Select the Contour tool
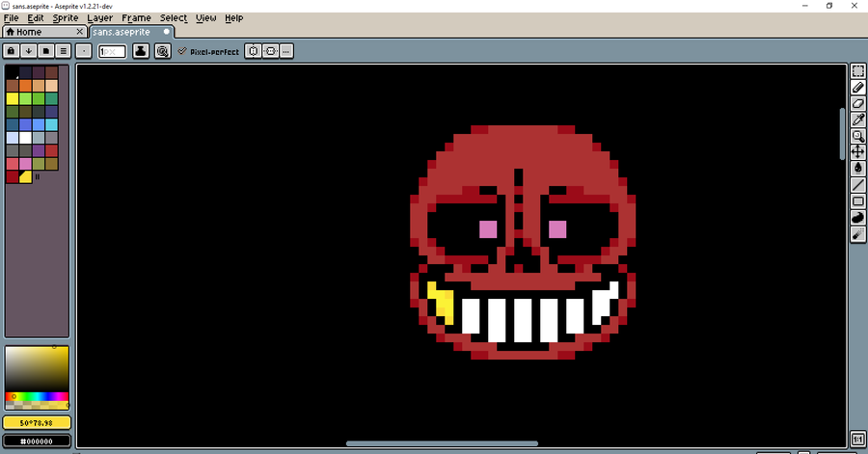The width and height of the screenshot is (868, 454). point(857,217)
